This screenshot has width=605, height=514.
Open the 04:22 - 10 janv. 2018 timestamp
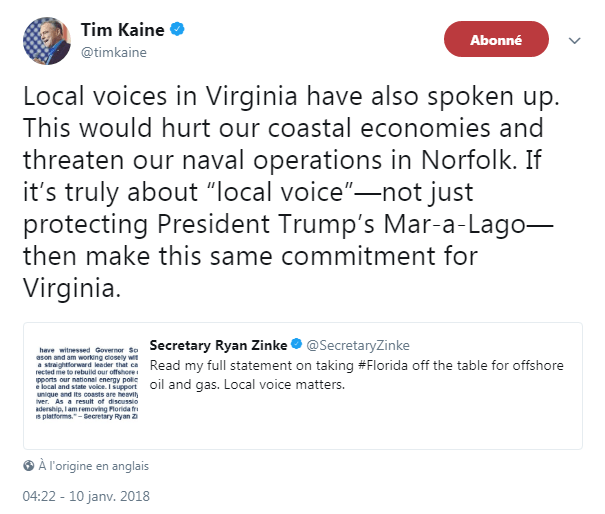[86, 495]
